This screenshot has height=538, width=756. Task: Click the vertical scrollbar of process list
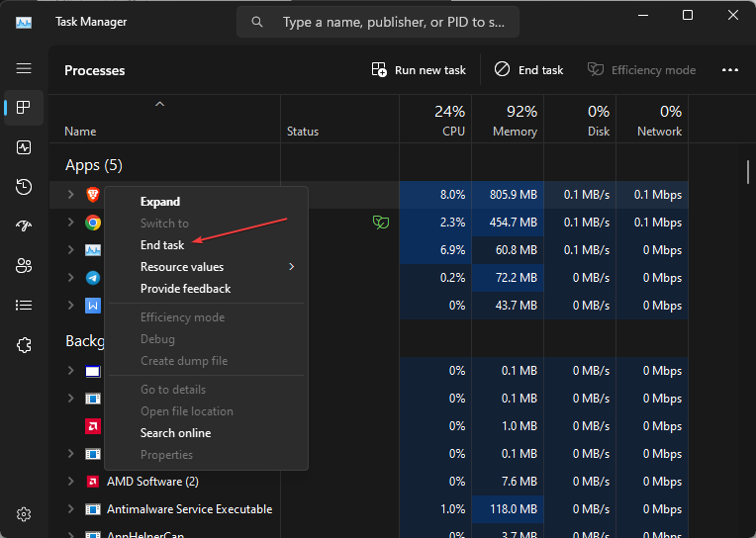748,171
